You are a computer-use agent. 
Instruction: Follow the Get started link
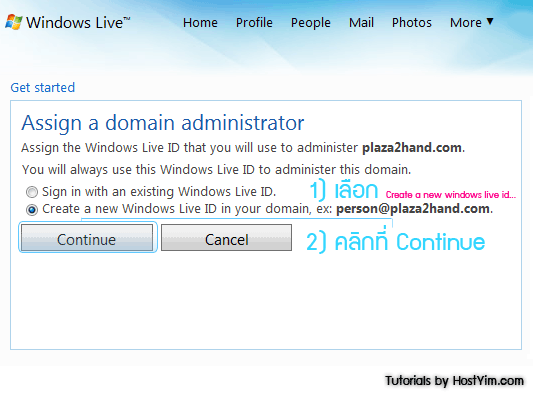[x=42, y=88]
